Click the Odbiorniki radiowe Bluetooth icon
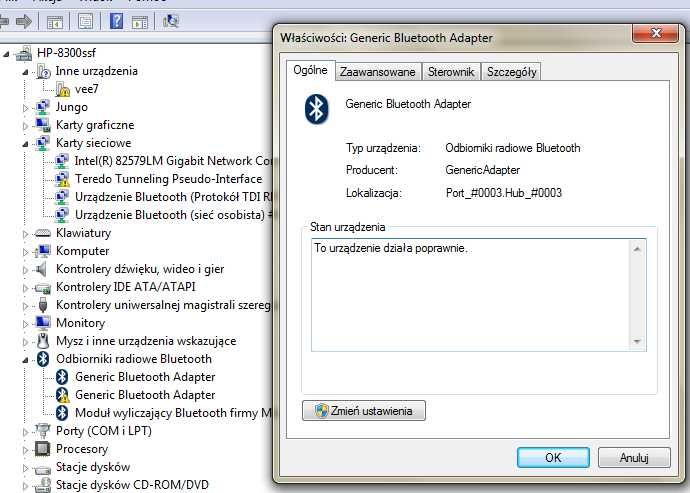Image resolution: width=690 pixels, height=493 pixels. [x=43, y=359]
